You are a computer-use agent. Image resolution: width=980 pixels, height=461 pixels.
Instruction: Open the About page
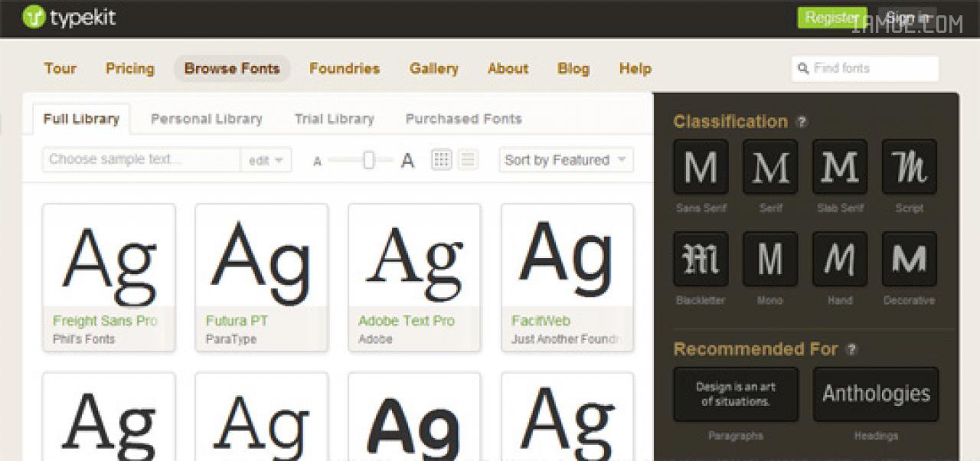(x=508, y=69)
